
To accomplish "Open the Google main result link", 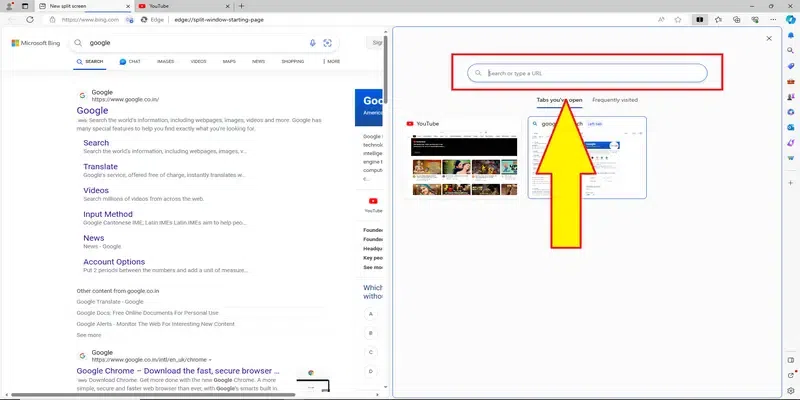I will (x=92, y=111).
